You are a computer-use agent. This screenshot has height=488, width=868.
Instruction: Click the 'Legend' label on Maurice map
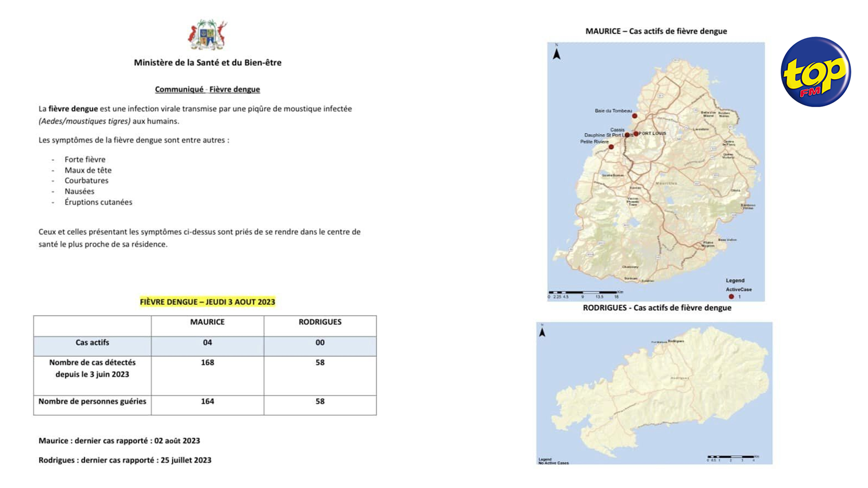[x=735, y=281]
